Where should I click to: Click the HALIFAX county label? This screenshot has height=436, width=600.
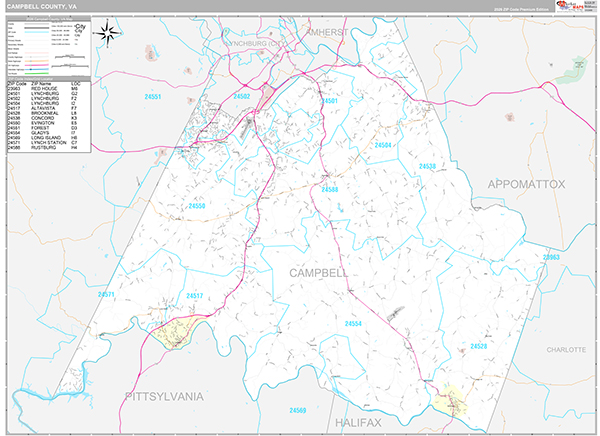click(358, 423)
